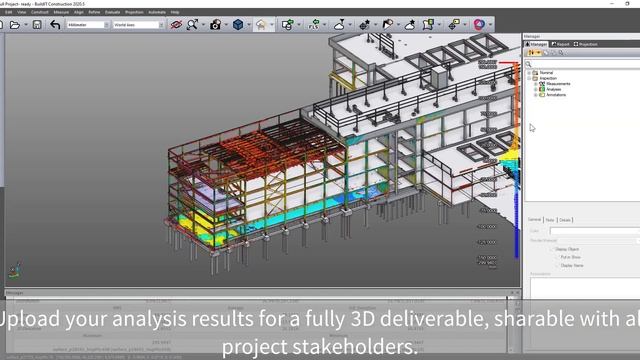Expand the Nominal tree node

[x=529, y=73]
